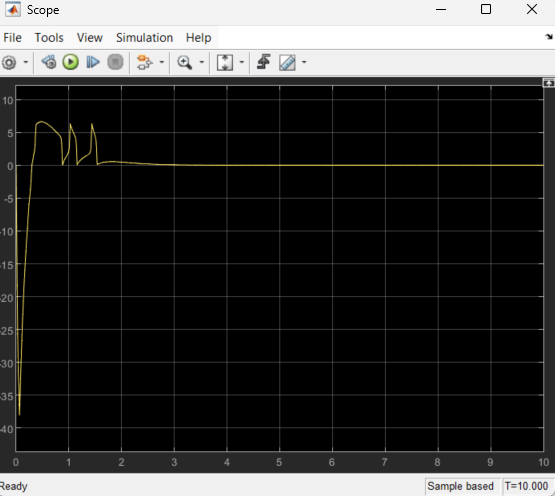Click the Scale Axes Limits icon
The image size is (555, 496).
pyautogui.click(x=225, y=63)
